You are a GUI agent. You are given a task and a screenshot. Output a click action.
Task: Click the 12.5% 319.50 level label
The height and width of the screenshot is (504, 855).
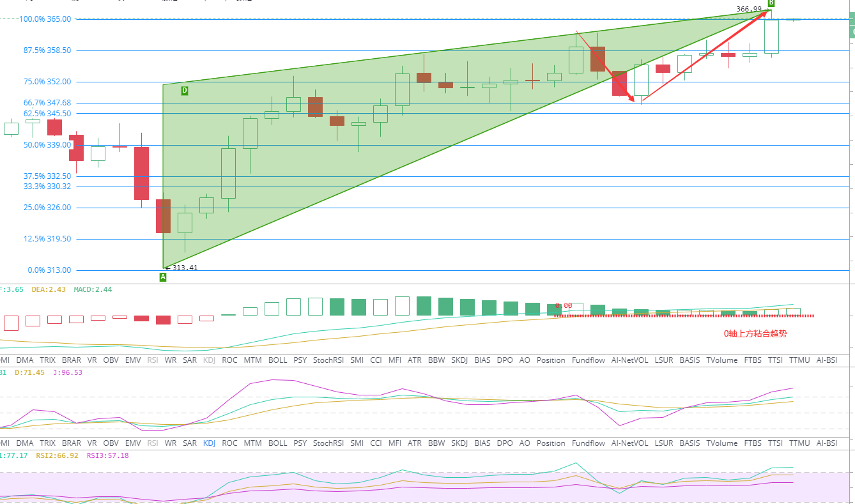click(47, 239)
